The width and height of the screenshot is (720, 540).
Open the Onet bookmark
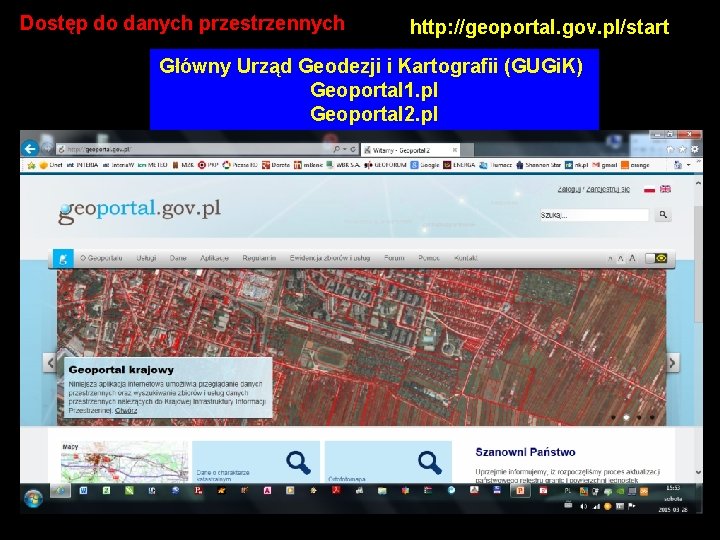(51, 165)
